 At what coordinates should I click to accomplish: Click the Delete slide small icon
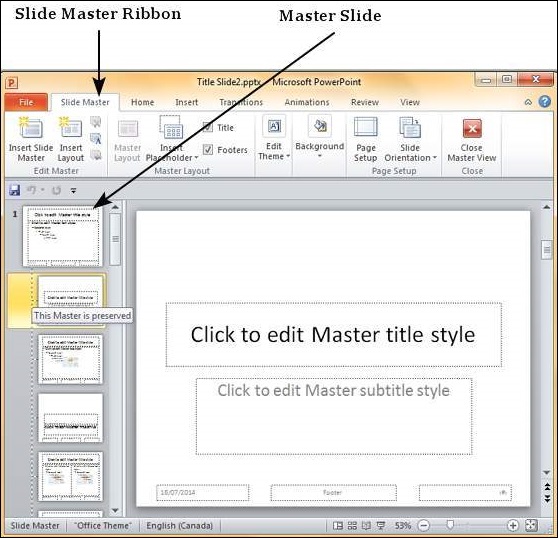95,122
